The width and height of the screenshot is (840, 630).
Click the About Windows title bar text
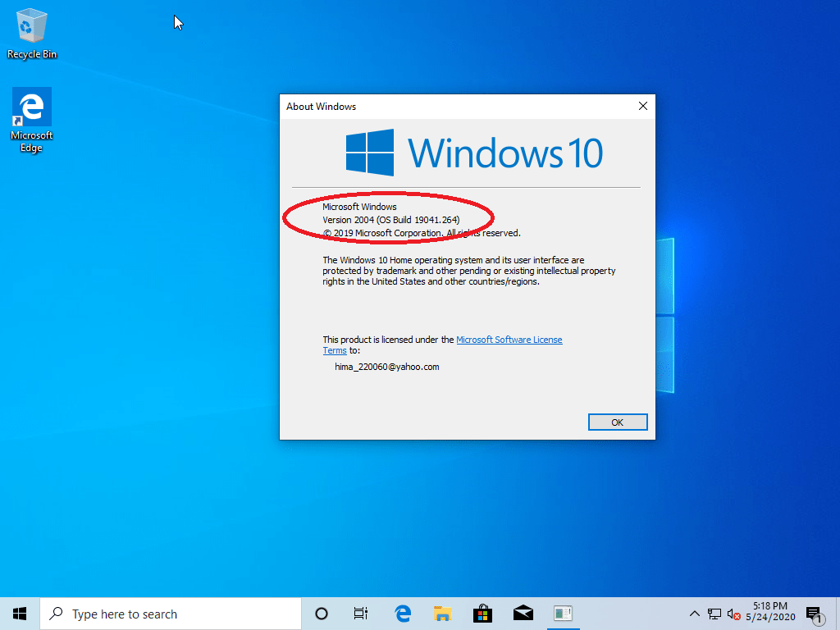(321, 107)
